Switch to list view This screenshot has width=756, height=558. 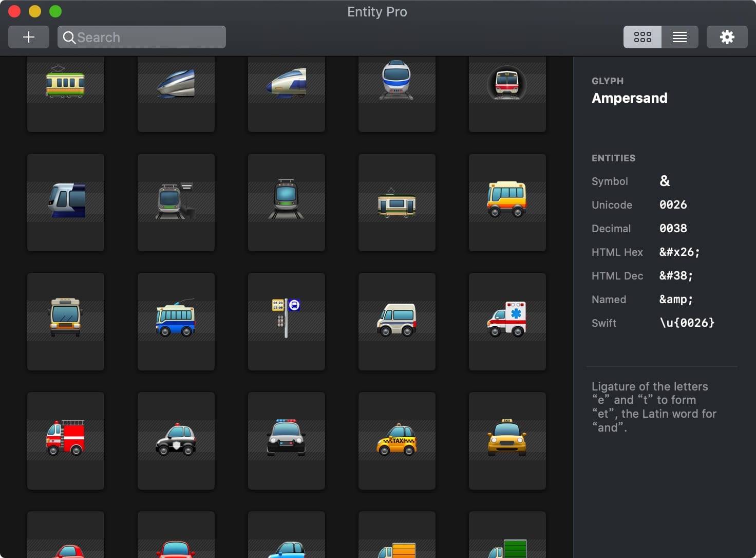point(679,37)
